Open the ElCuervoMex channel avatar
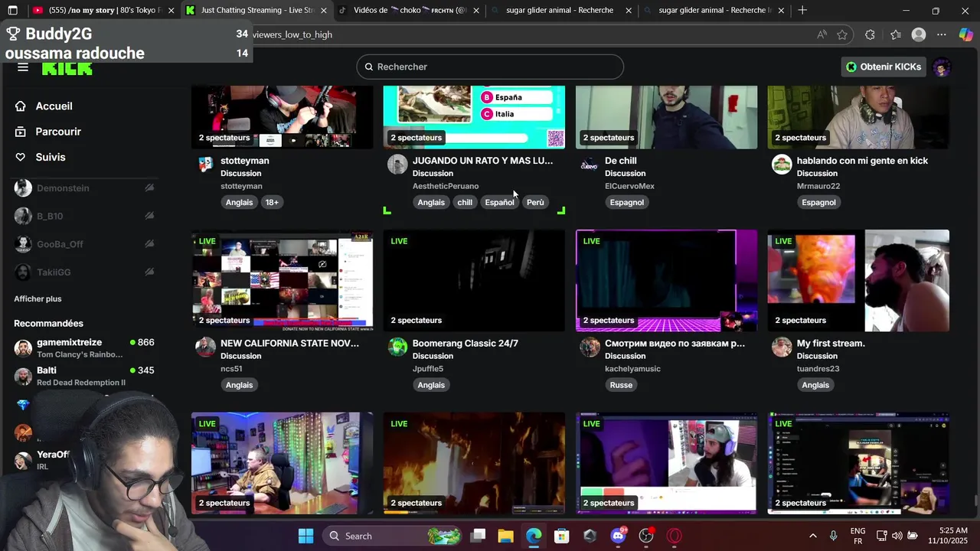This screenshot has width=980, height=551. tap(590, 165)
